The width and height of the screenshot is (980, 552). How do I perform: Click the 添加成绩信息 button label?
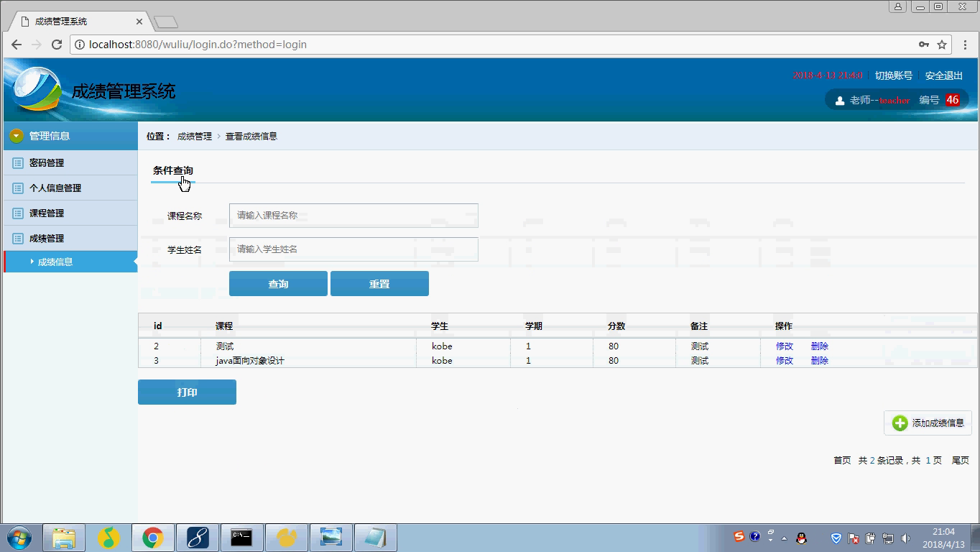pos(938,423)
